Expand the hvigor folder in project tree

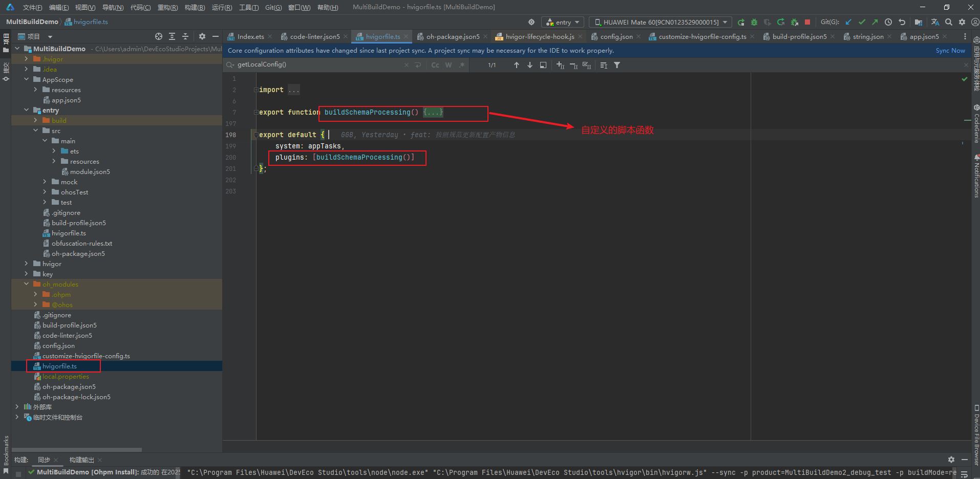click(26, 264)
